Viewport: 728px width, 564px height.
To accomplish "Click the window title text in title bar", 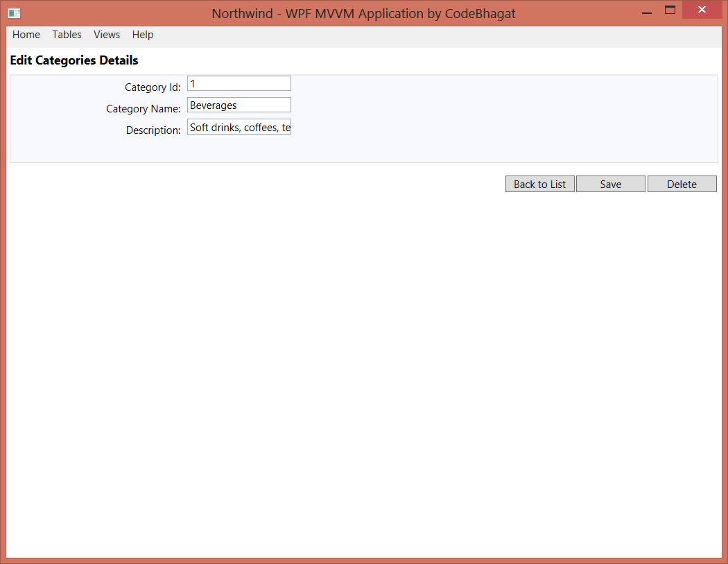I will click(x=363, y=13).
